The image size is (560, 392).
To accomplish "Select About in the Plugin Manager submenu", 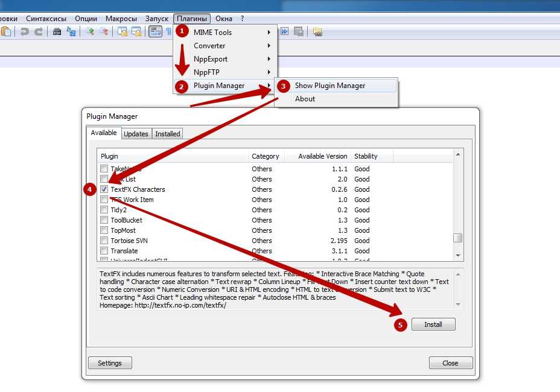I will 336,99.
